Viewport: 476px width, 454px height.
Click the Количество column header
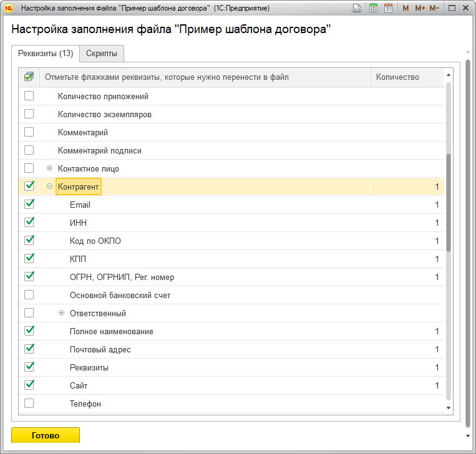point(407,77)
